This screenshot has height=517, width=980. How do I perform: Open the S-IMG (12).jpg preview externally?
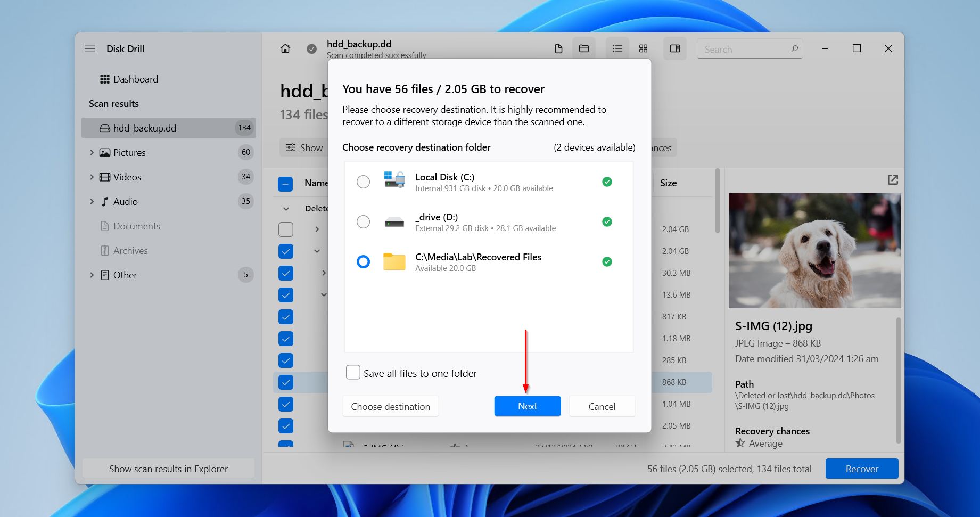[x=893, y=180]
